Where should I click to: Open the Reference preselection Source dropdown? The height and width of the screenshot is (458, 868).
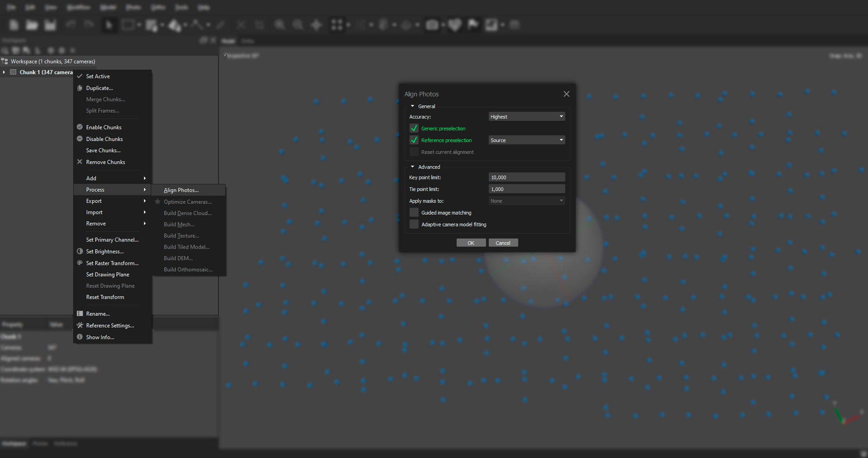527,140
